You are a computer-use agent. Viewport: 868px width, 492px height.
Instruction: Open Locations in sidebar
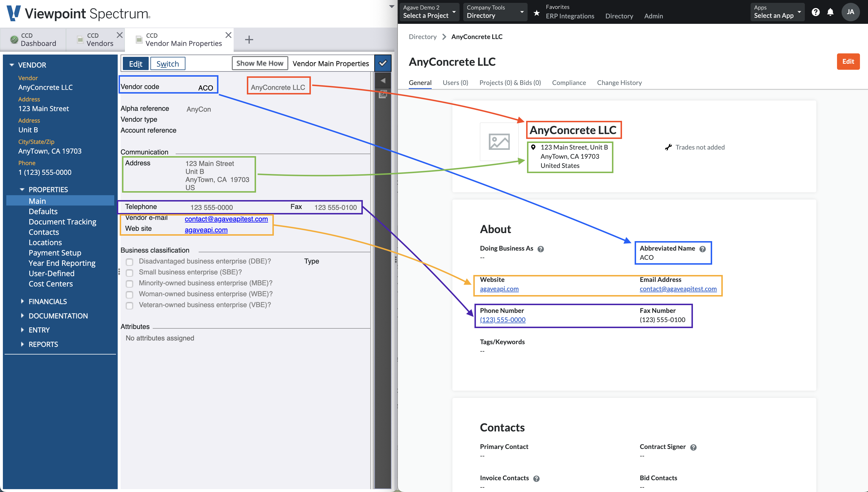45,242
